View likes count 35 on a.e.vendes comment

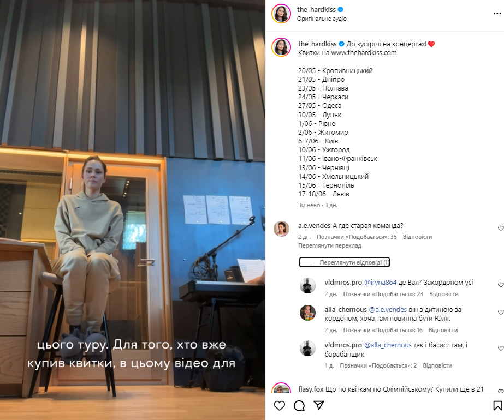(357, 237)
